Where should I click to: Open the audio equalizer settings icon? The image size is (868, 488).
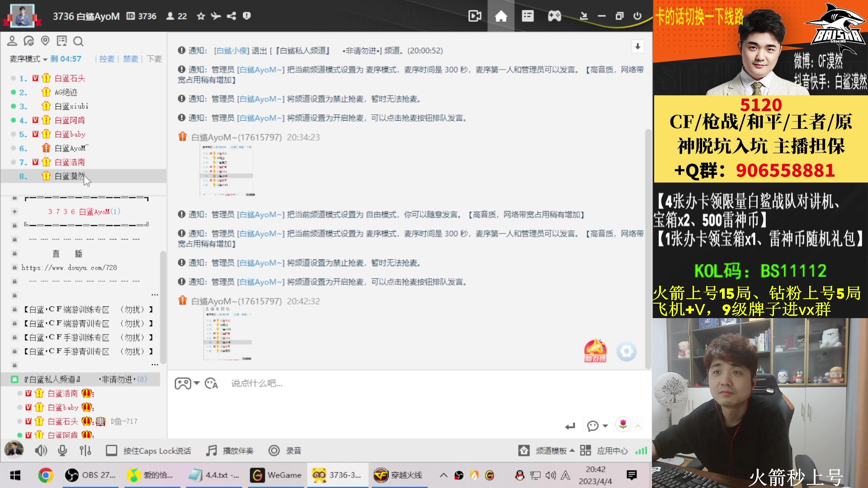[x=85, y=450]
